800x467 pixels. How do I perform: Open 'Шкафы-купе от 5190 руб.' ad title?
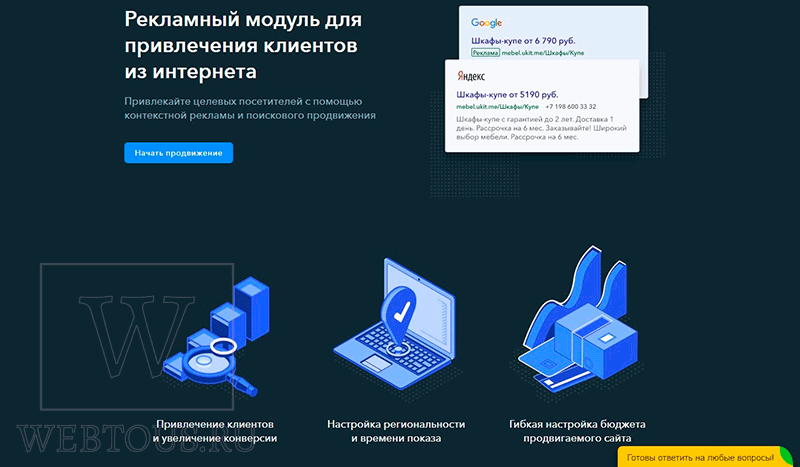507,94
